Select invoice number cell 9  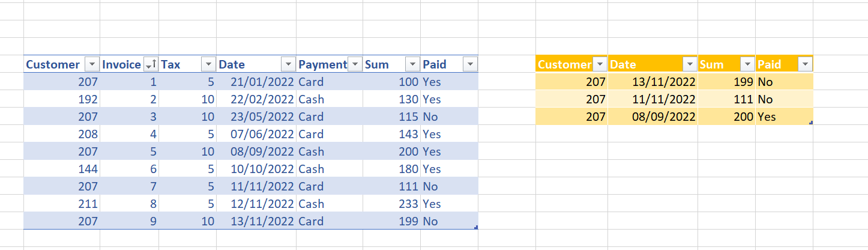(130, 221)
